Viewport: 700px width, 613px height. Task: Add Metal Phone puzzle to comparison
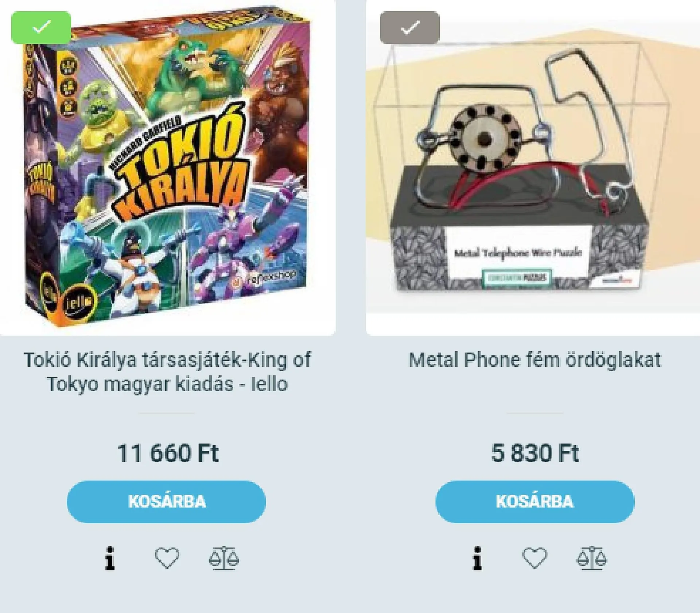click(591, 558)
